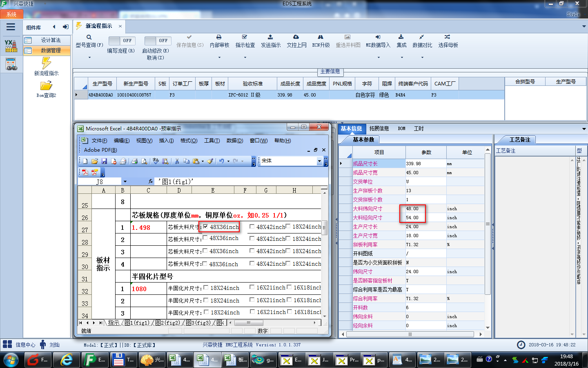Click the Excel formula bar input field
The image size is (588, 368).
[x=242, y=182]
